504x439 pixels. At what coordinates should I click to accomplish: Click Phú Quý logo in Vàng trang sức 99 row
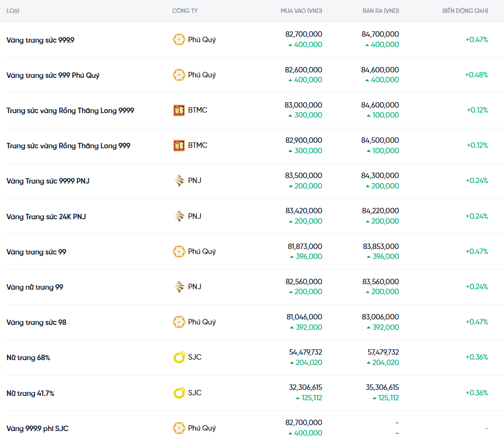pos(179,251)
